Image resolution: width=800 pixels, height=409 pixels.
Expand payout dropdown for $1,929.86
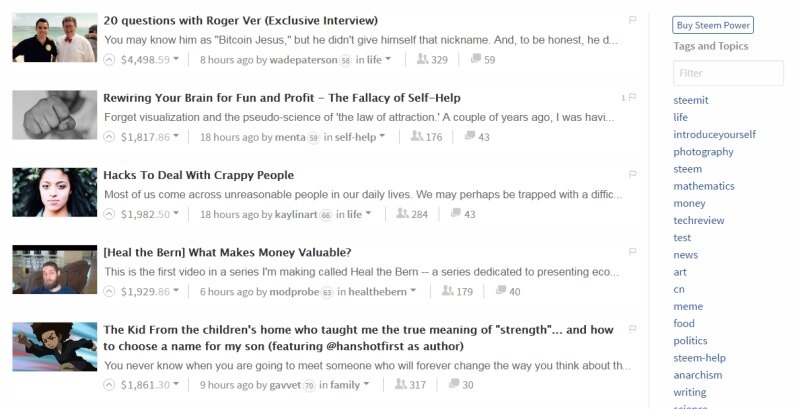tap(176, 292)
